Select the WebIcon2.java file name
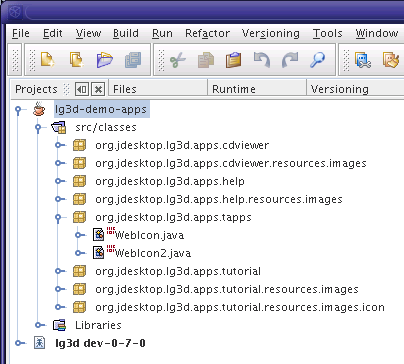The width and height of the screenshot is (404, 364). click(x=153, y=253)
